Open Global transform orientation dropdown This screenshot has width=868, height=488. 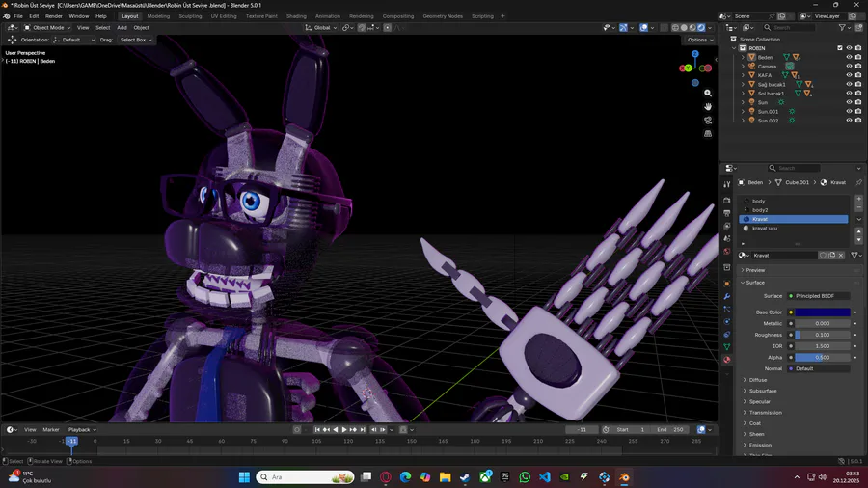click(321, 27)
